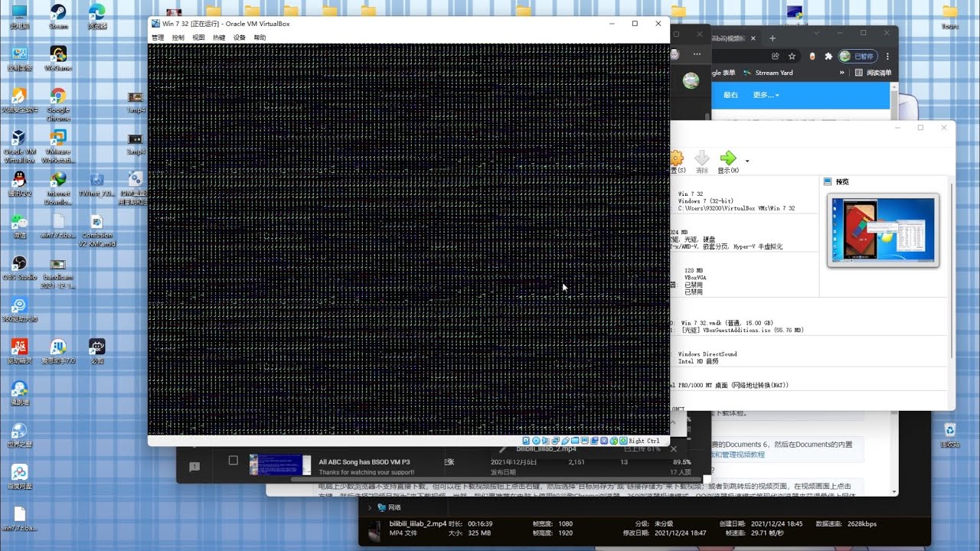Open the 视图 menu in the VM window
Screen dimensions: 980x551
(199, 37)
